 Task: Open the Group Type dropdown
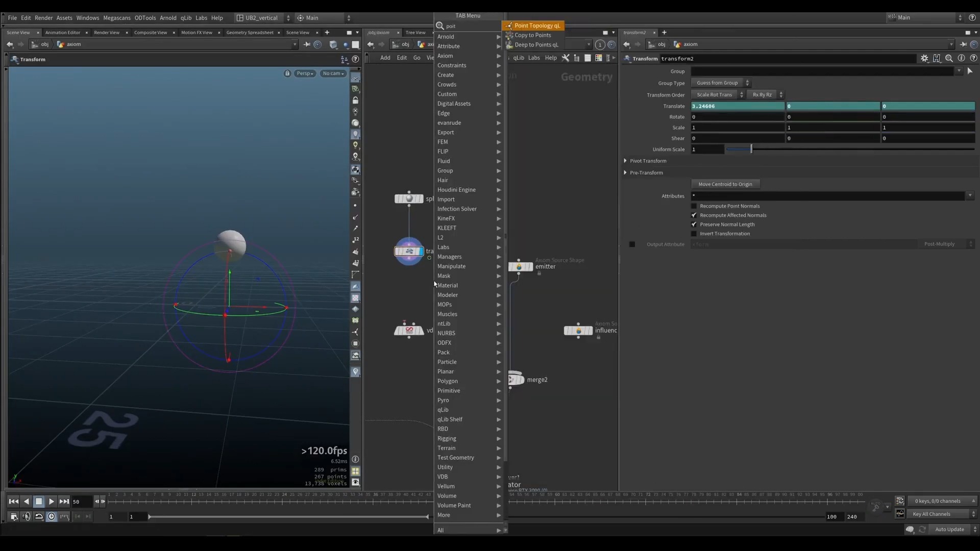click(x=721, y=83)
